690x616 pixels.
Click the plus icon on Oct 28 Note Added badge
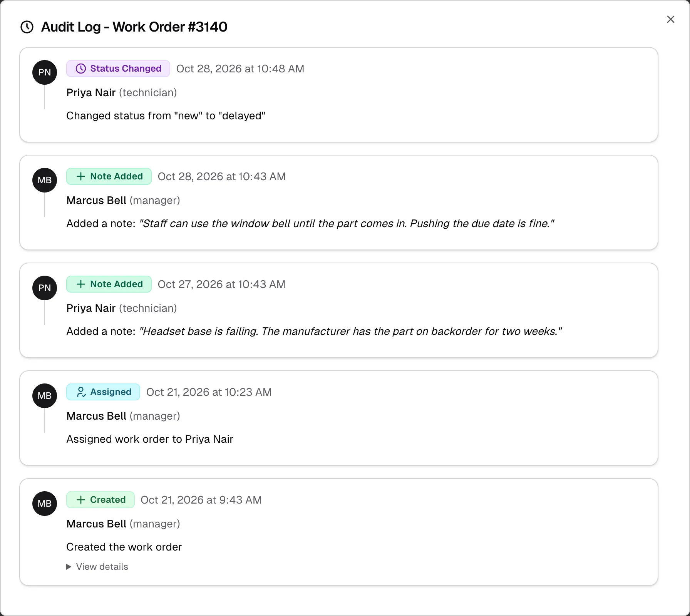tap(81, 176)
